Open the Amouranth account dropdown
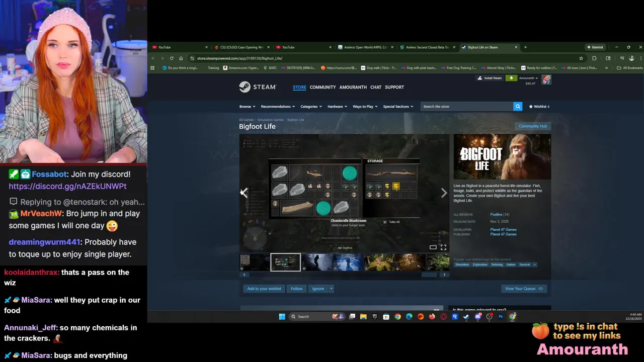Viewport: 644px width, 362px height. click(528, 78)
